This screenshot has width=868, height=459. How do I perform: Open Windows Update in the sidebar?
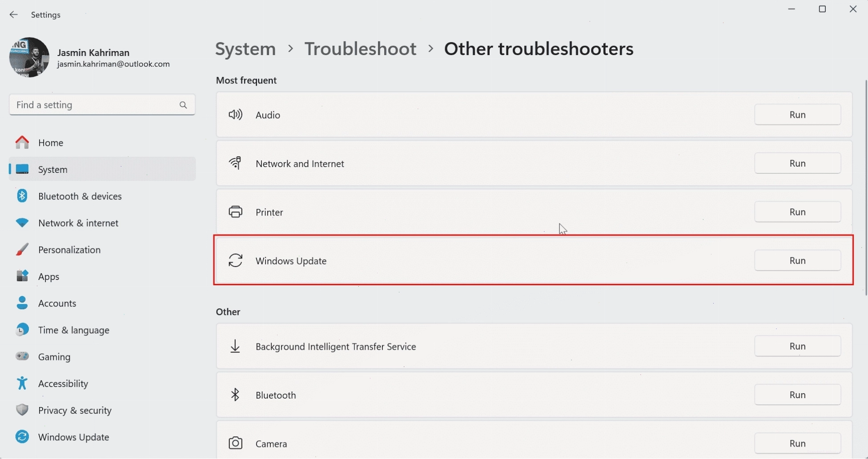[102, 437]
